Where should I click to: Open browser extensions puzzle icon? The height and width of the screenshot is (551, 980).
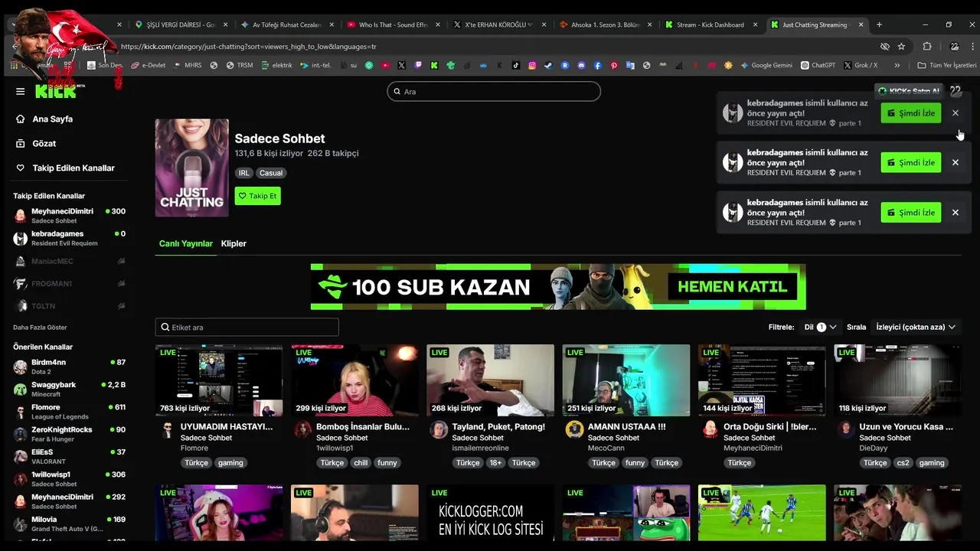click(927, 46)
